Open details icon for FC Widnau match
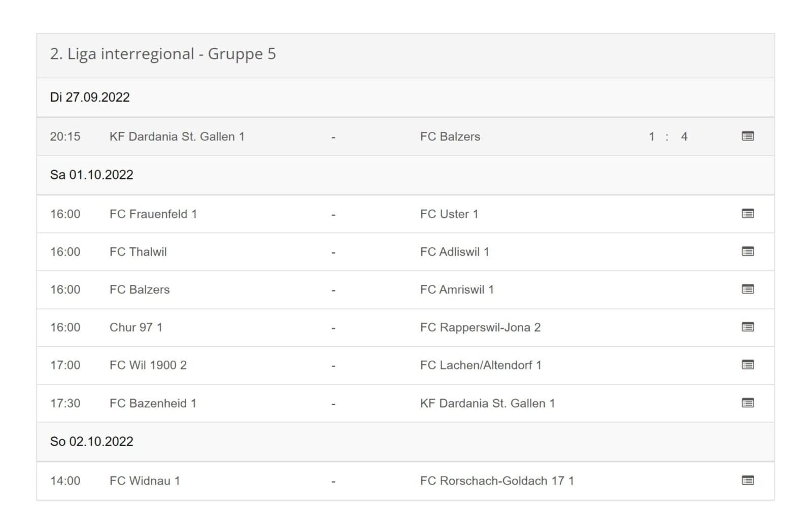This screenshot has height=532, width=812. (748, 480)
